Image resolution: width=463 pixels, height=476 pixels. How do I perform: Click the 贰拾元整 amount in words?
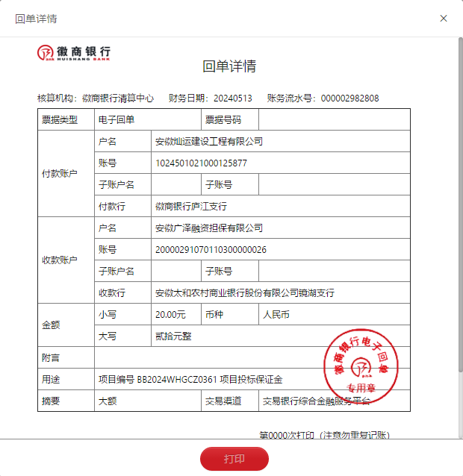[173, 336]
